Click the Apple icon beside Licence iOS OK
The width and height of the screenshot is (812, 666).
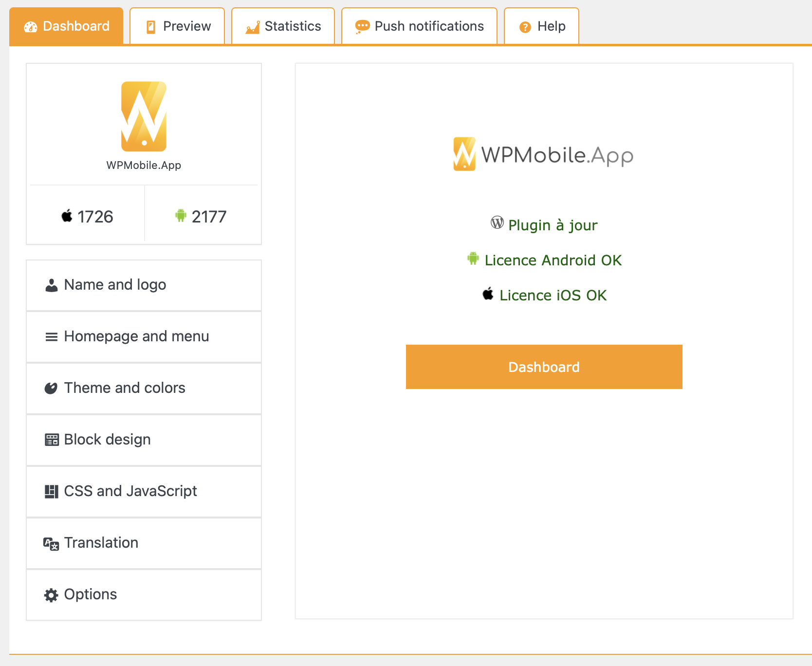[x=488, y=294]
